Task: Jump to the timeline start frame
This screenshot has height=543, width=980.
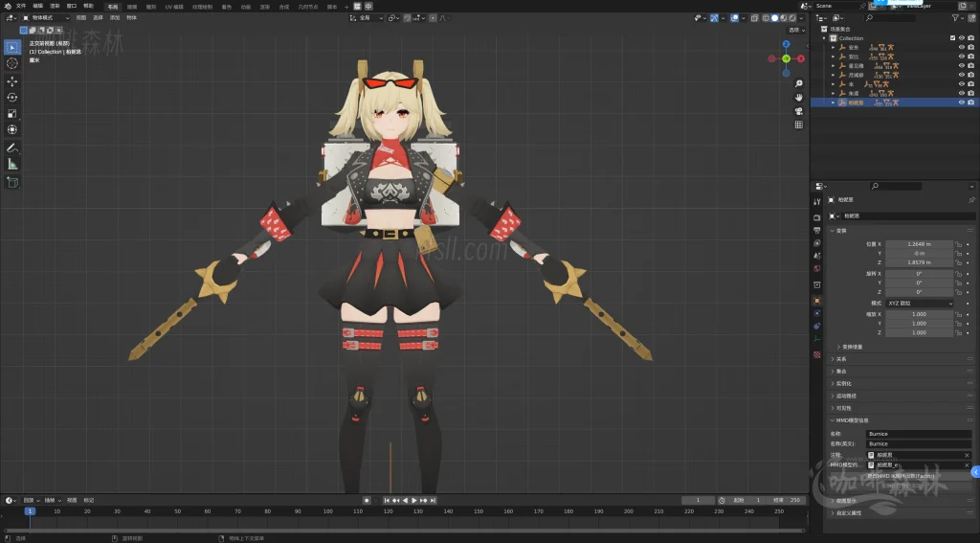Action: (387, 501)
